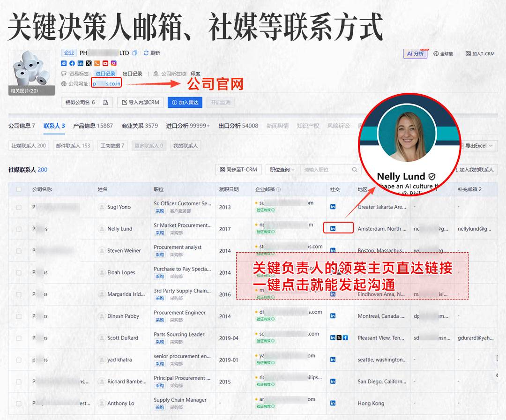
Task: Click the Instagram icon in company header
Action: click(114, 63)
